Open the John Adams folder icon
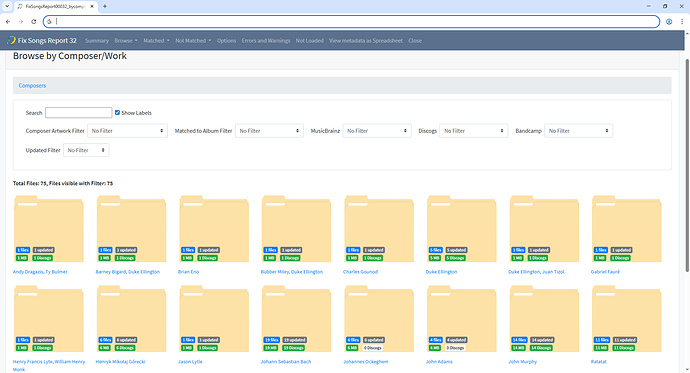 [x=462, y=319]
